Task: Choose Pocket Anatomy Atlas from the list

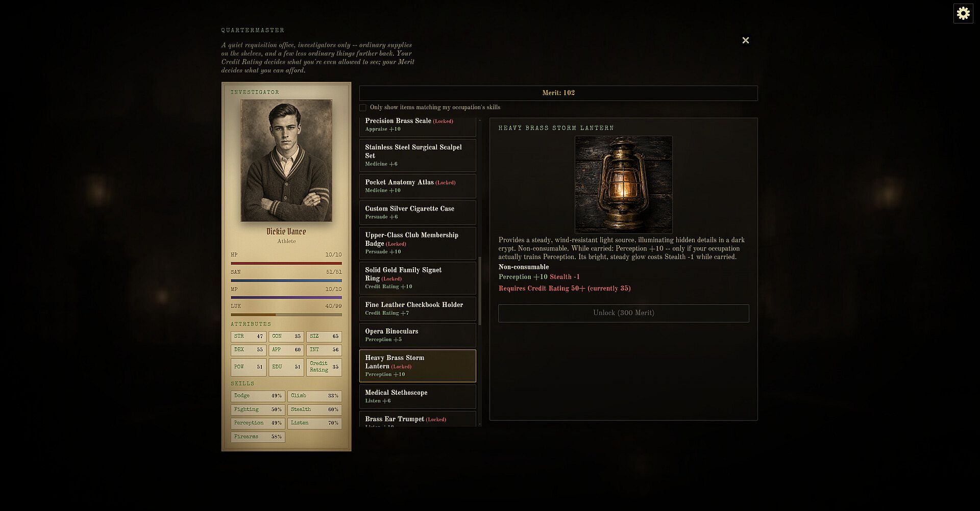Action: (x=418, y=186)
